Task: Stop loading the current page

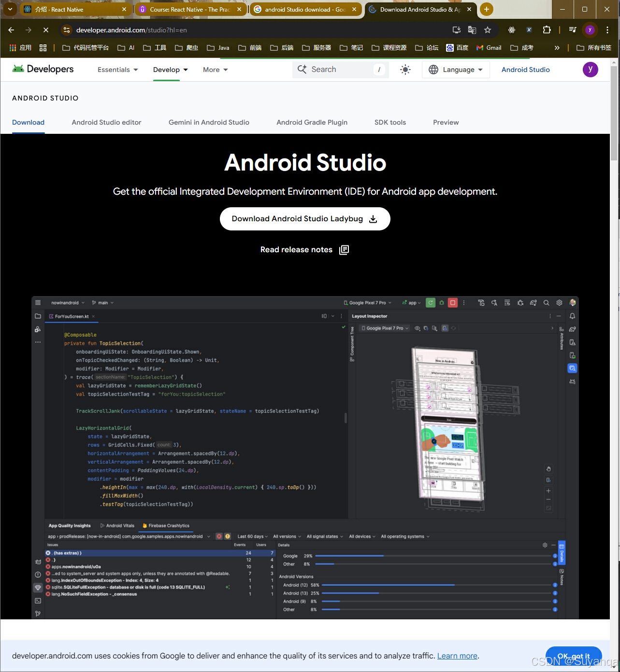Action: click(x=46, y=30)
